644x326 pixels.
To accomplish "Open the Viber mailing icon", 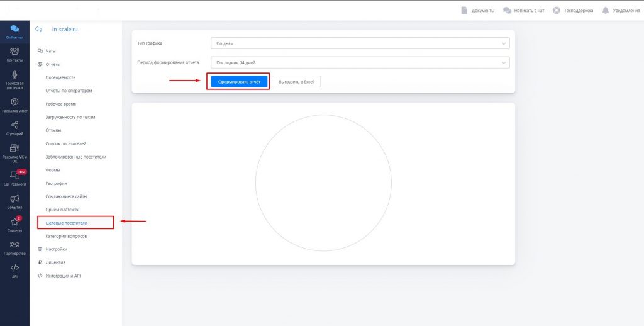I will point(14,102).
